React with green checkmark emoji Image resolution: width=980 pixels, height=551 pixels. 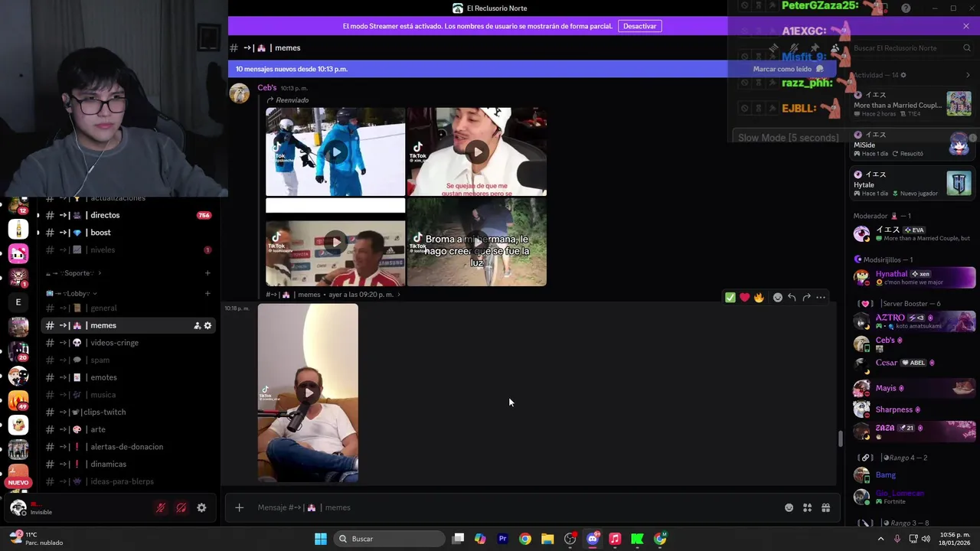pyautogui.click(x=730, y=298)
